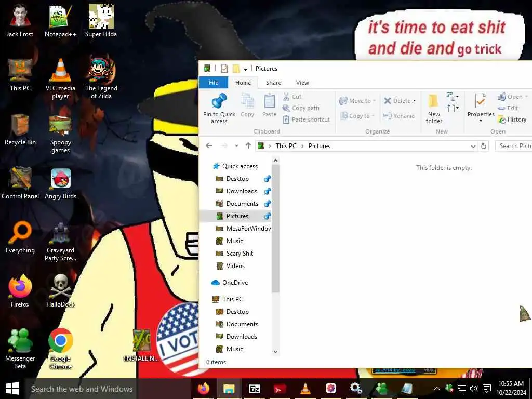Image resolution: width=532 pixels, height=399 pixels.
Task: Open Action Center notifications icon
Action: 486,389
